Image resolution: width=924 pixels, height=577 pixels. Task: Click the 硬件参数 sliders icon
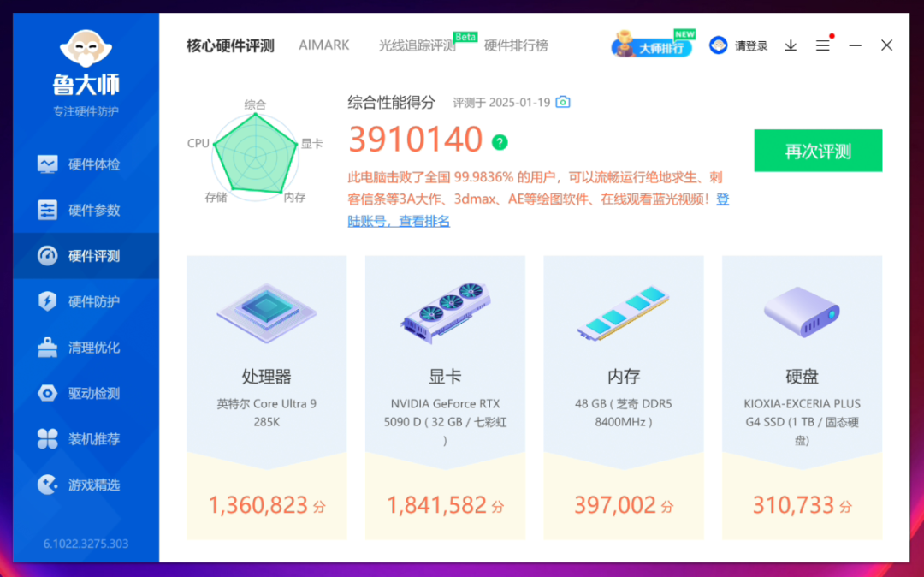(47, 210)
